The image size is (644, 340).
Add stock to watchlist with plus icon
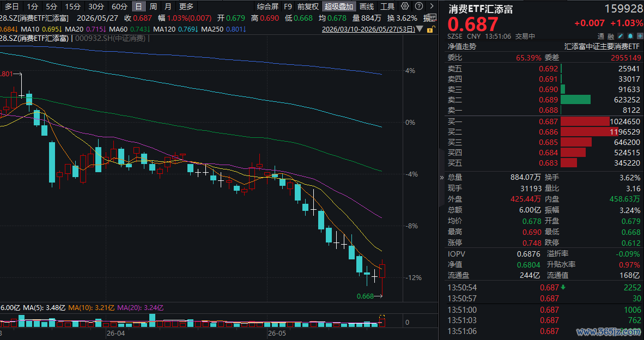(640, 36)
